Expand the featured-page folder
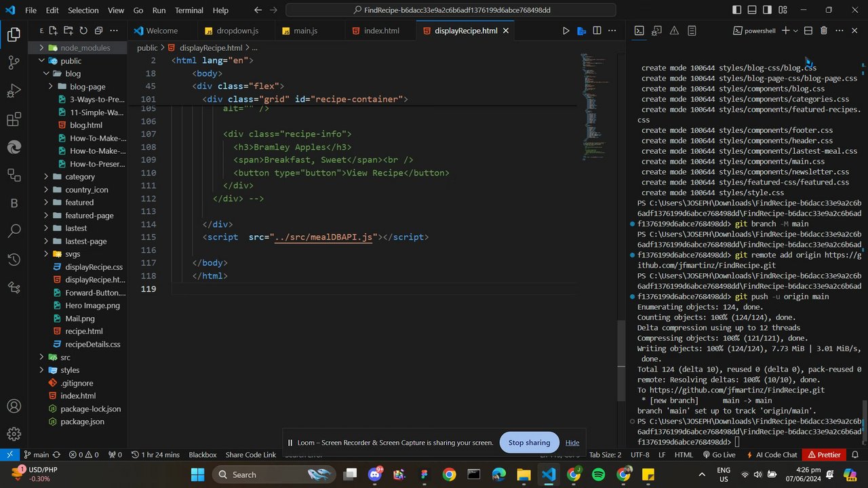Viewport: 868px width, 488px height. (78, 216)
